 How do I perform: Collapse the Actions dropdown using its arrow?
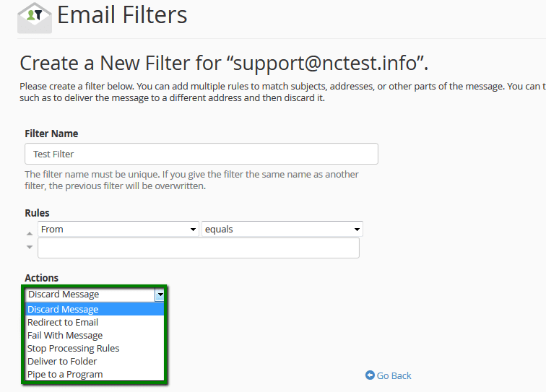160,295
